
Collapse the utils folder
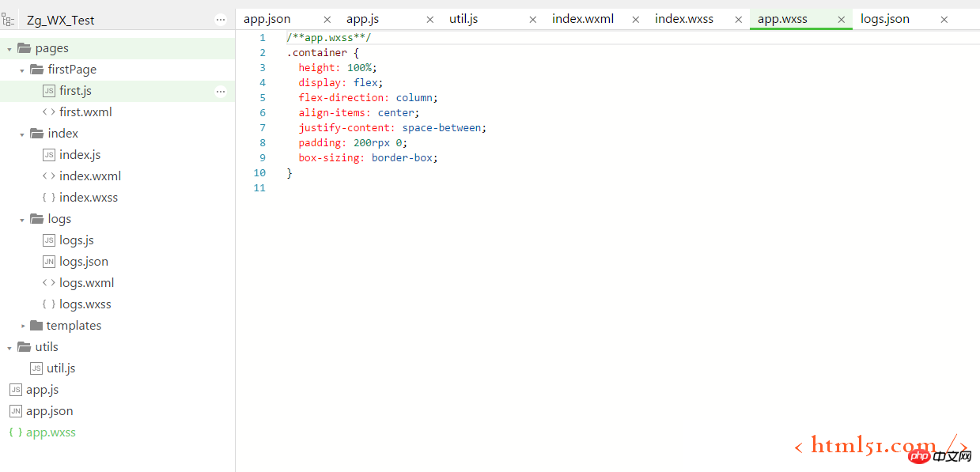click(9, 347)
